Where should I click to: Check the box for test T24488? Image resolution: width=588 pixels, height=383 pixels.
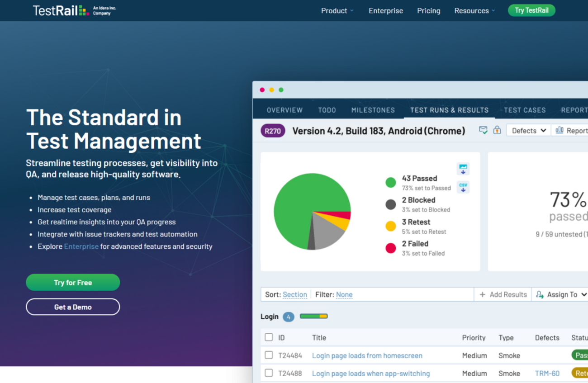[269, 373]
